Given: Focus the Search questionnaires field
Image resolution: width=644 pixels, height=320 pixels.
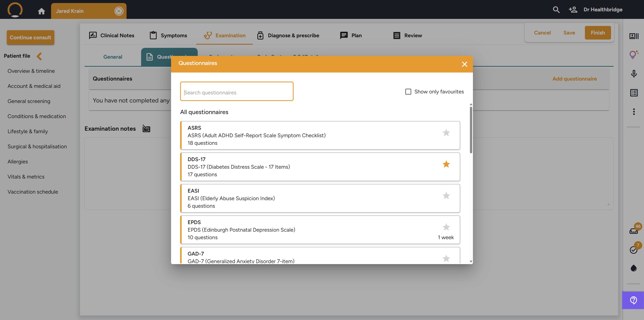Looking at the screenshot, I should click(x=236, y=92).
